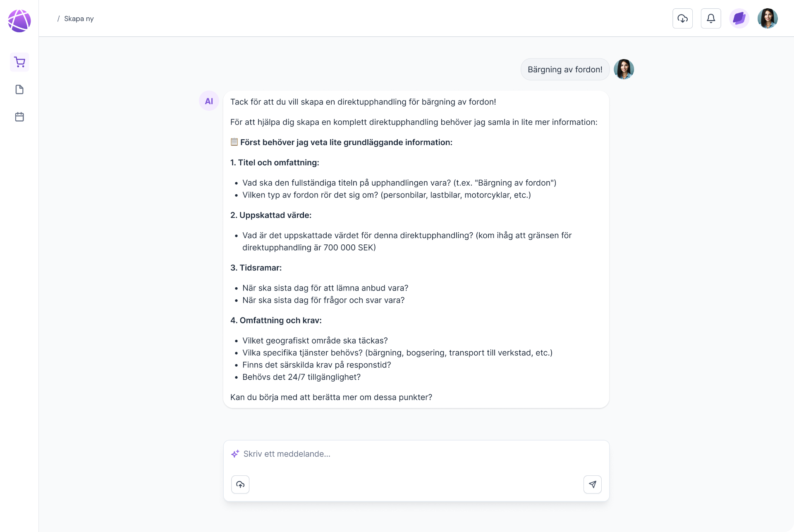Click the clipboard emoji before 'Först behöver jag'

[234, 142]
